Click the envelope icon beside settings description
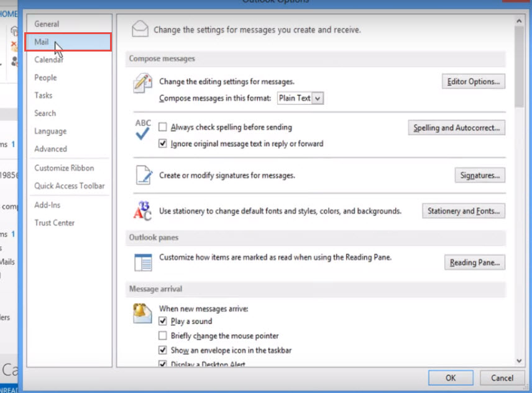 click(x=140, y=29)
